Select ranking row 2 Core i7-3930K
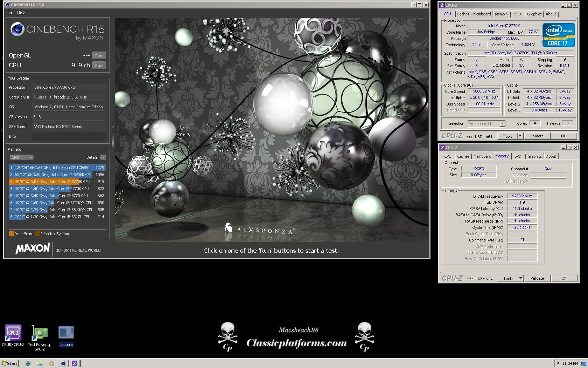Screen dimensions: 588x368 57,175
